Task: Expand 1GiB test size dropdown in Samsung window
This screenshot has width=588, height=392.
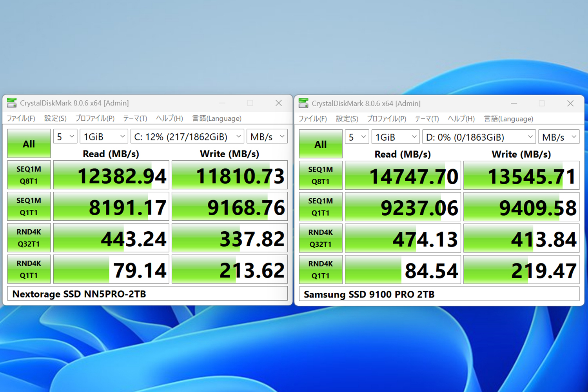Action: pyautogui.click(x=396, y=137)
